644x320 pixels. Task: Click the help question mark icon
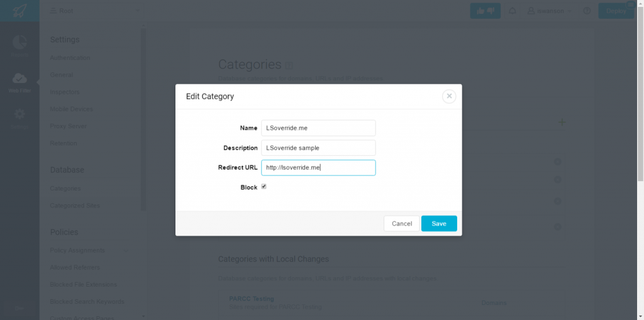587,11
